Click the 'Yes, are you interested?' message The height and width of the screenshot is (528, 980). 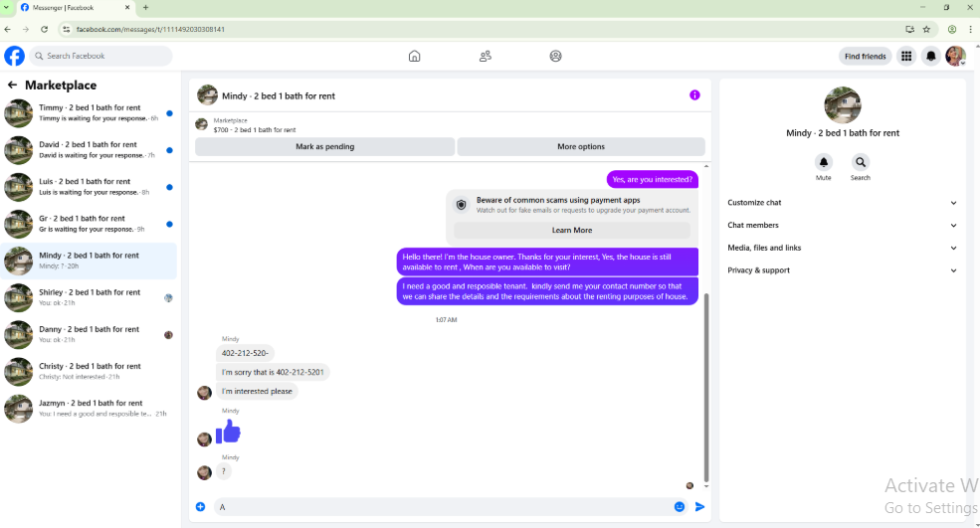tap(653, 179)
